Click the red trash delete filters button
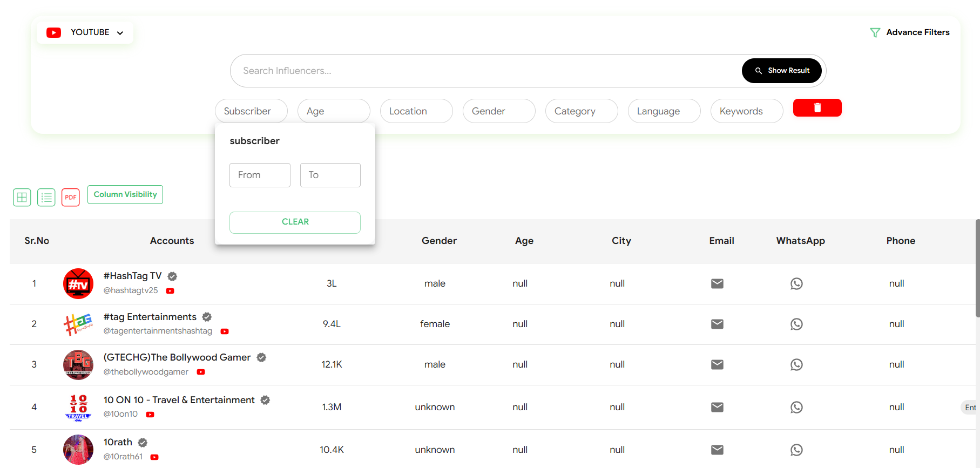Screen dimensions: 980x468 817,108
